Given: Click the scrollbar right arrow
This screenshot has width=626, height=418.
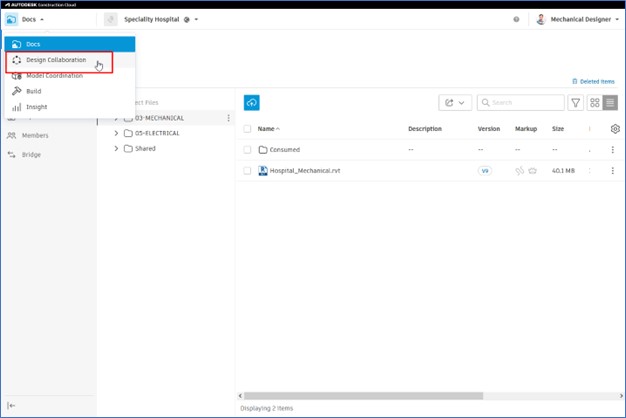Looking at the screenshot, I should tap(621, 396).
